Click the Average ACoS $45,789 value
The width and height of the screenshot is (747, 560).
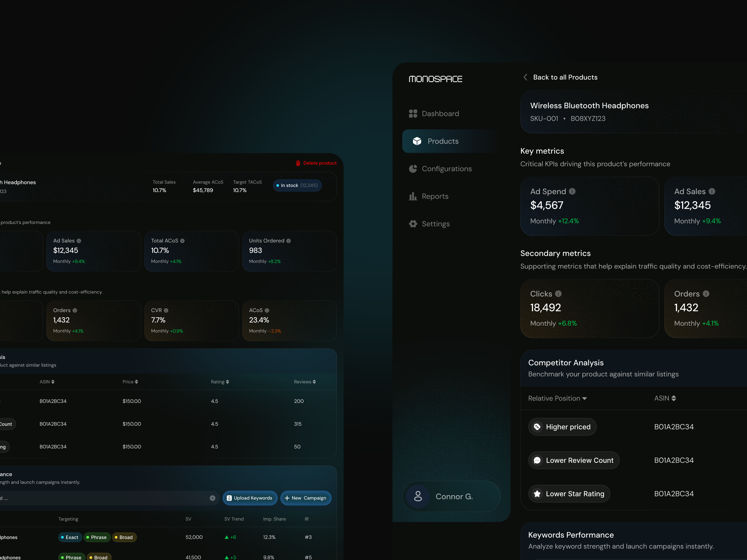[202, 190]
